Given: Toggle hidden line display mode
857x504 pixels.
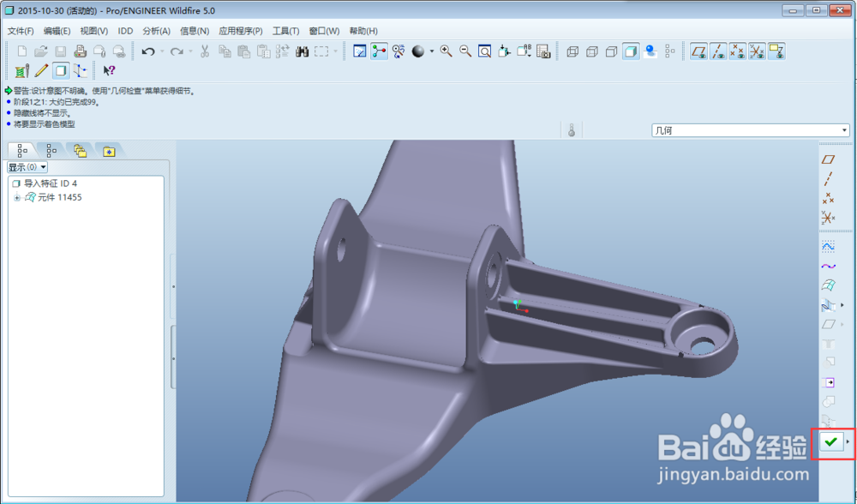Looking at the screenshot, I should coord(591,51).
